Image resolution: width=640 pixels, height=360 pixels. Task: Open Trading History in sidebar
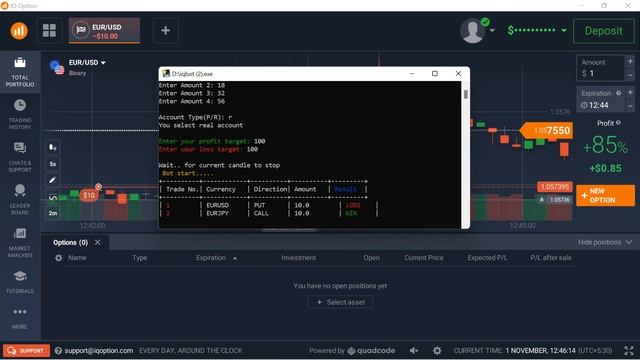(x=20, y=114)
